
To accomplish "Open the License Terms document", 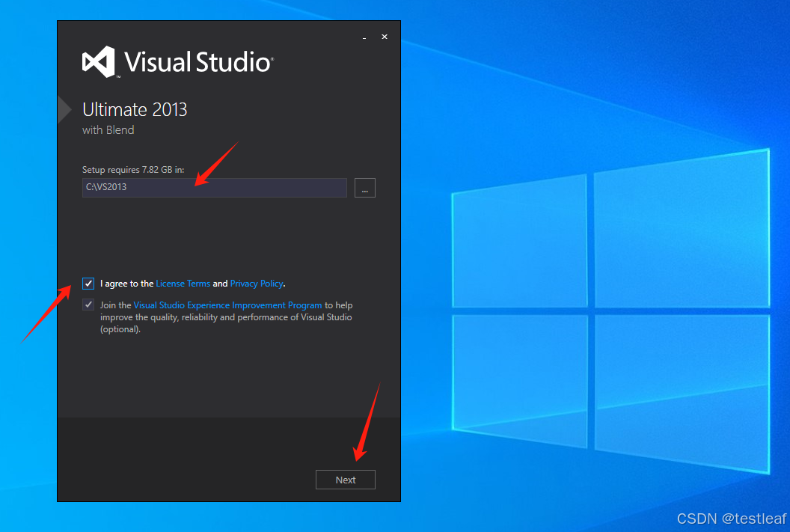I will (x=183, y=283).
